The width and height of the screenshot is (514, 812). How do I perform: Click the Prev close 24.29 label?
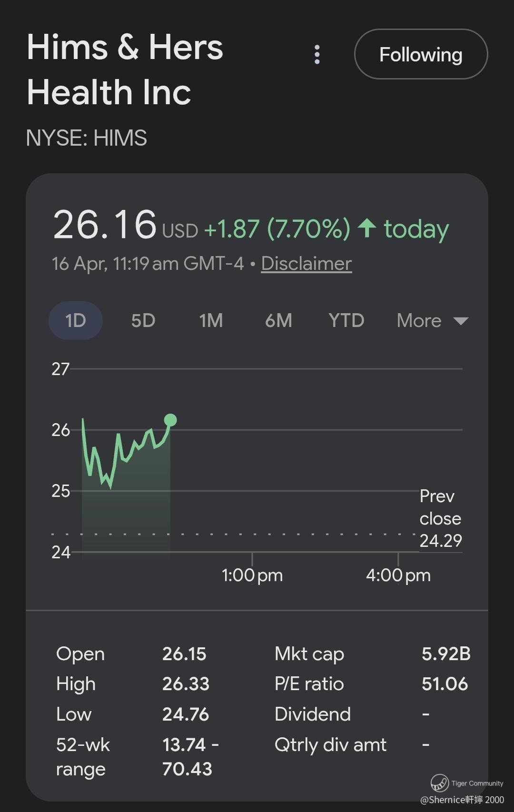point(440,518)
